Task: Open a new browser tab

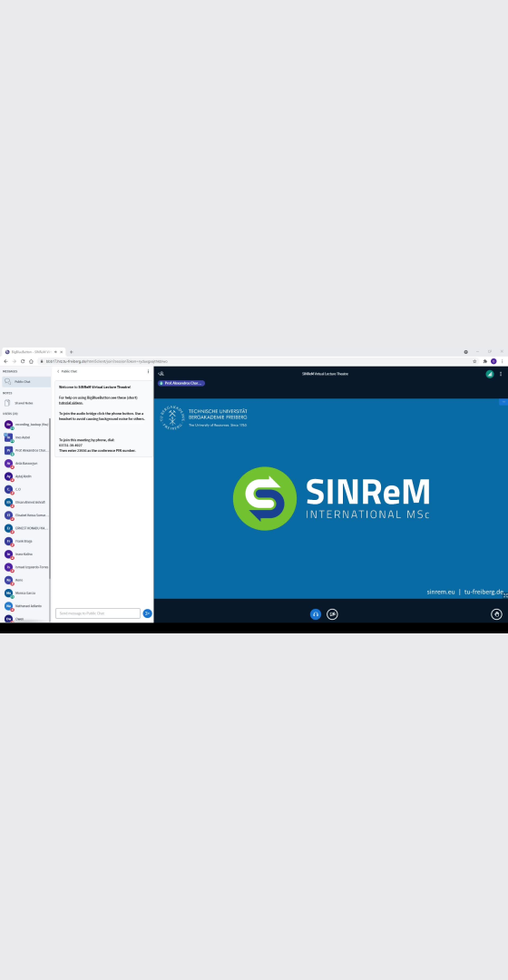Action: point(72,352)
